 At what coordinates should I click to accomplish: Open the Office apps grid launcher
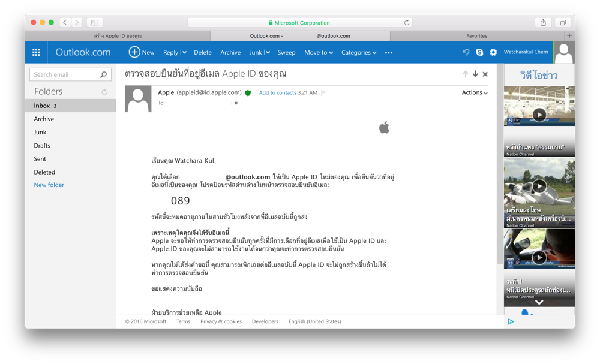click(36, 52)
